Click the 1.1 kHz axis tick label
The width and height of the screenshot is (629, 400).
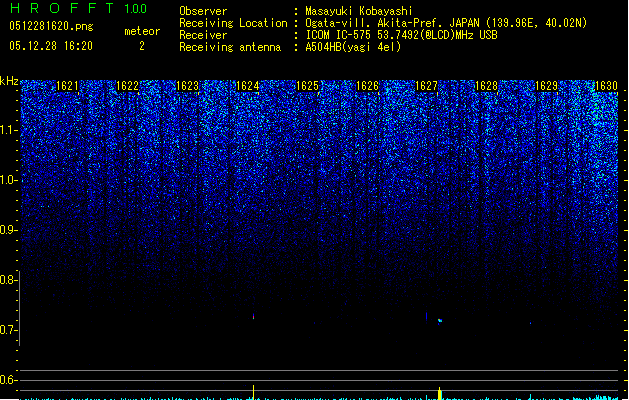coord(9,130)
